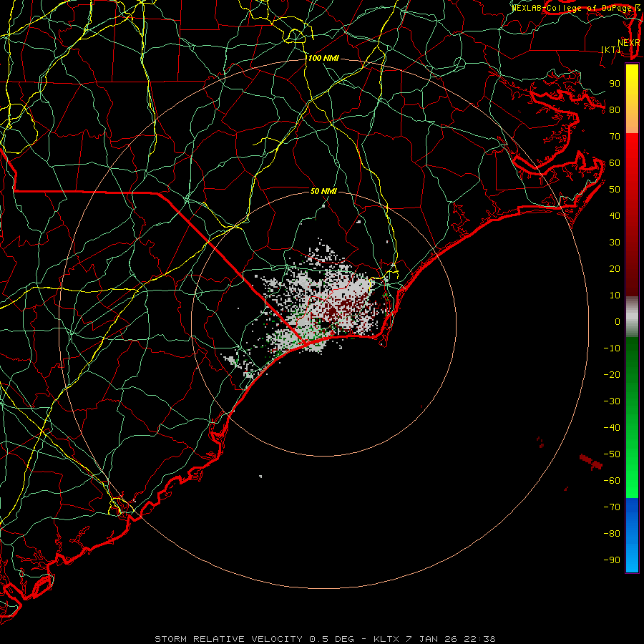Click the 80 value on the velocity scale

click(x=615, y=110)
